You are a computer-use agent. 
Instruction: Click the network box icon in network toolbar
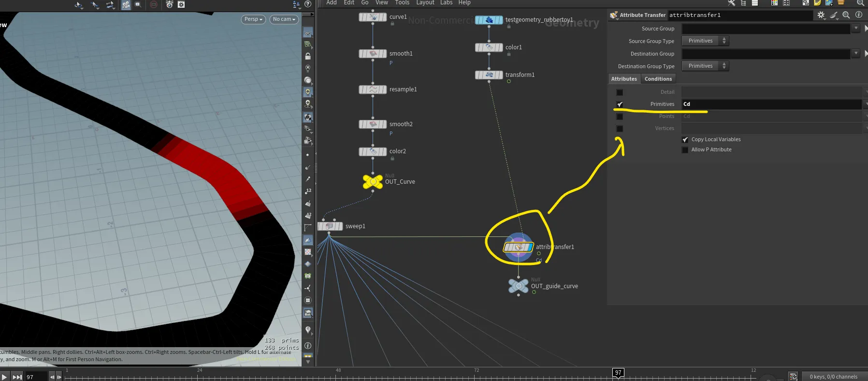point(806,3)
